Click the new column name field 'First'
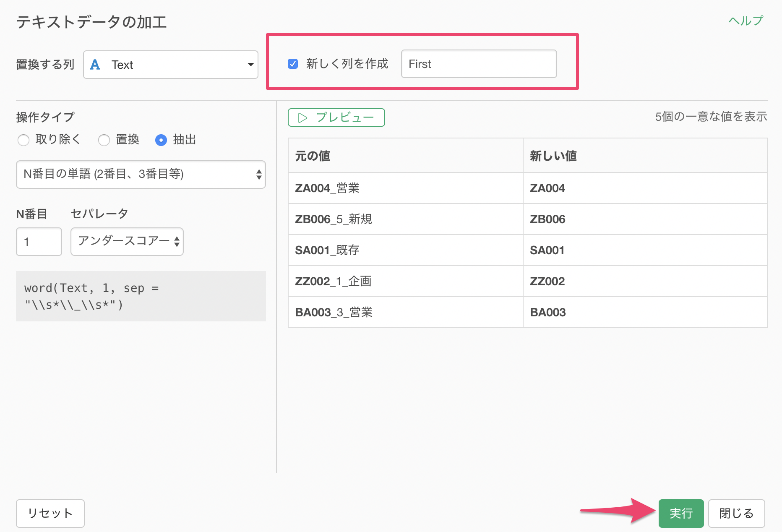 click(479, 64)
